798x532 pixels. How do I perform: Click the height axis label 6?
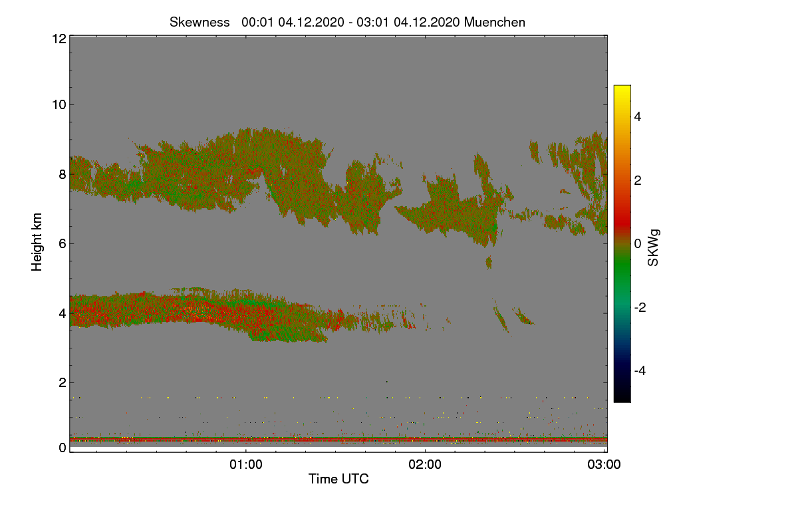coord(62,243)
